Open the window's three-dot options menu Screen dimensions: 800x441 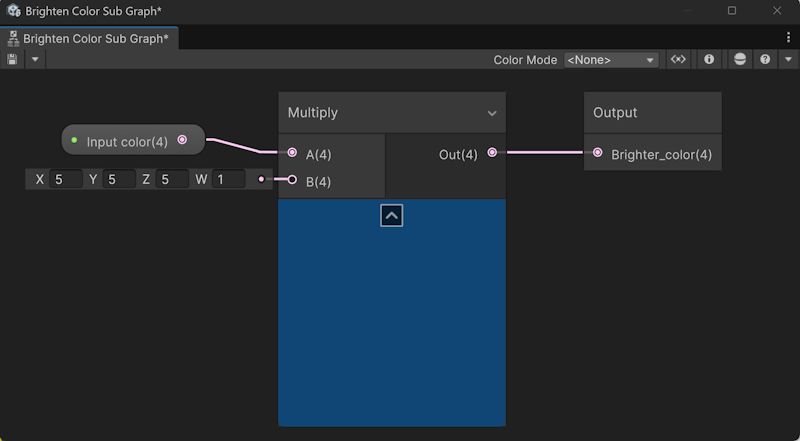tap(788, 37)
